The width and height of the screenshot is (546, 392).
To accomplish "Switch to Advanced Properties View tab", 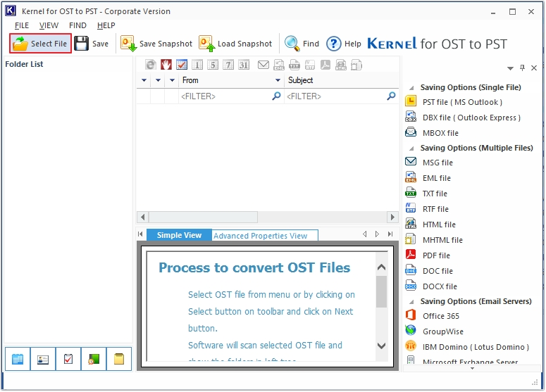I will click(265, 236).
